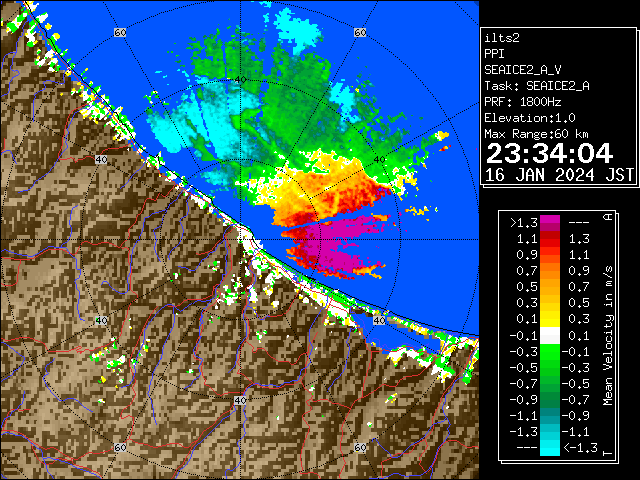Select the product name "SEAICE2_A_V"

[523, 70]
